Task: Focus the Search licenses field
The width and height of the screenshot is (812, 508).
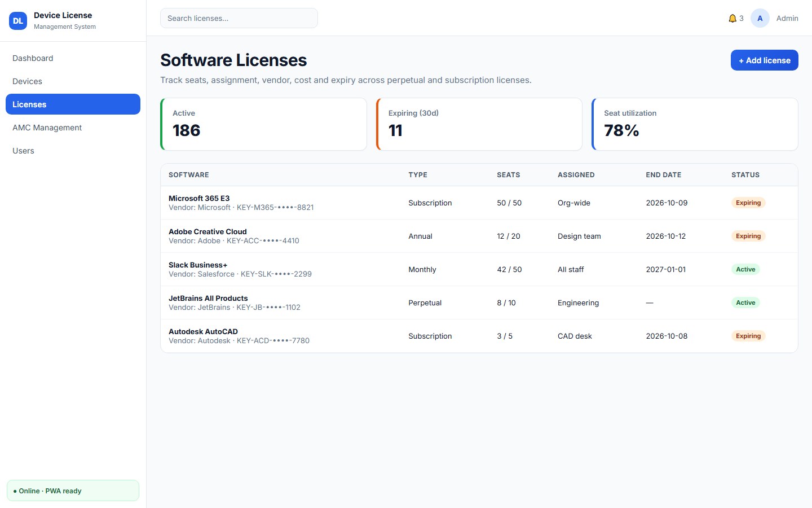Action: click(x=239, y=18)
